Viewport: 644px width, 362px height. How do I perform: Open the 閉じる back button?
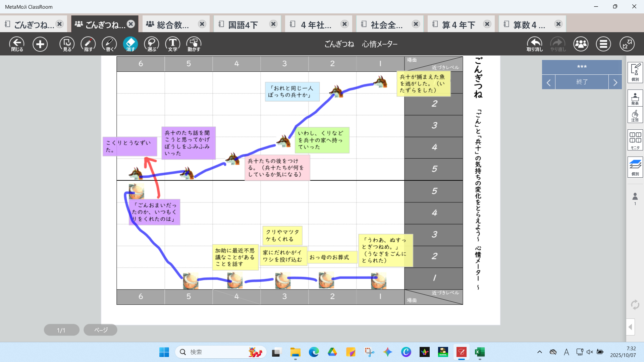(17, 44)
